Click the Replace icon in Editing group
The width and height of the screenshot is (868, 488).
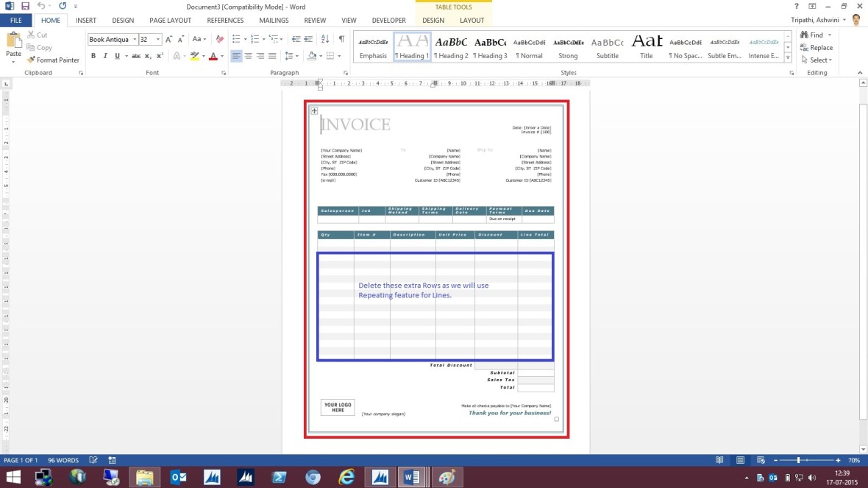point(817,47)
